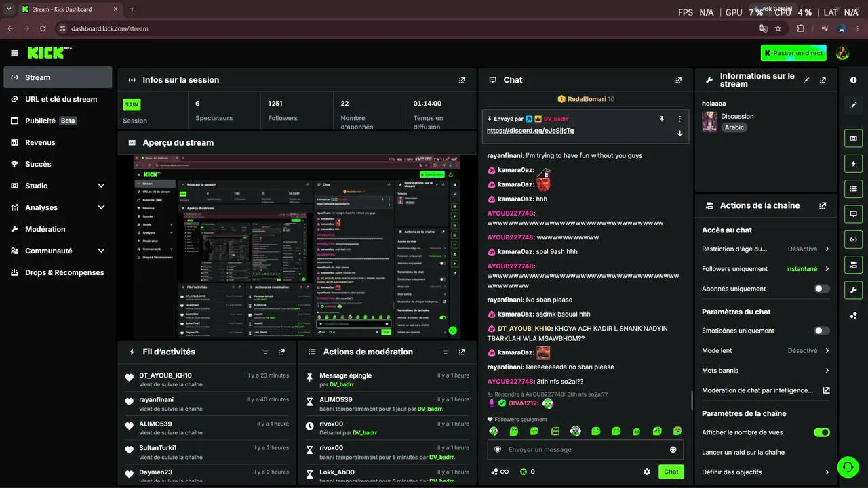Toggle the session info broadcast widget
The width and height of the screenshot is (868, 488).
[853, 239]
